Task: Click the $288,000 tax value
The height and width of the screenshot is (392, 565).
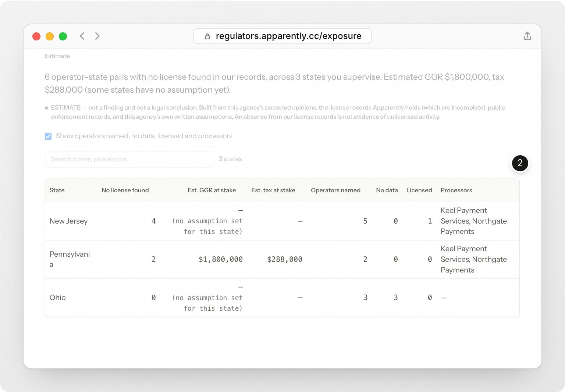Action: click(x=284, y=259)
